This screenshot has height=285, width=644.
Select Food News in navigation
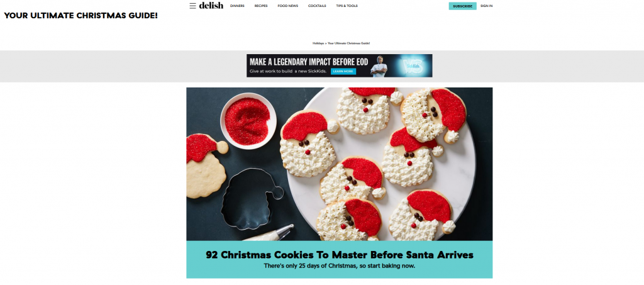(x=288, y=6)
